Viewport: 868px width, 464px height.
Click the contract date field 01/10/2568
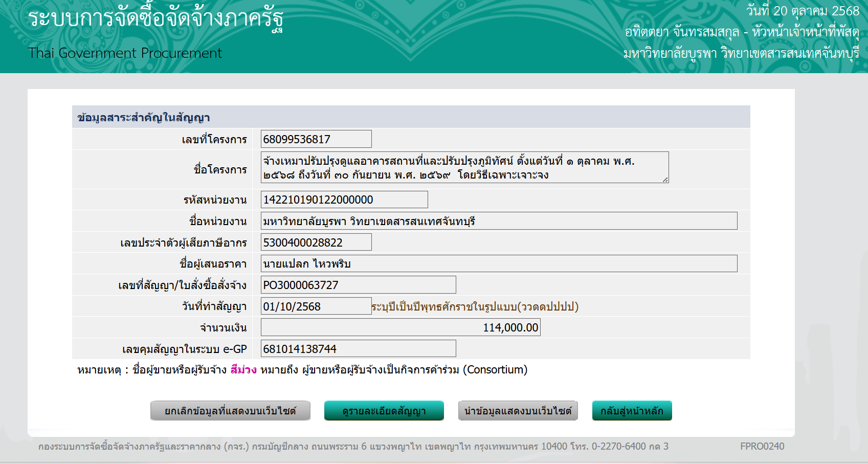point(316,306)
